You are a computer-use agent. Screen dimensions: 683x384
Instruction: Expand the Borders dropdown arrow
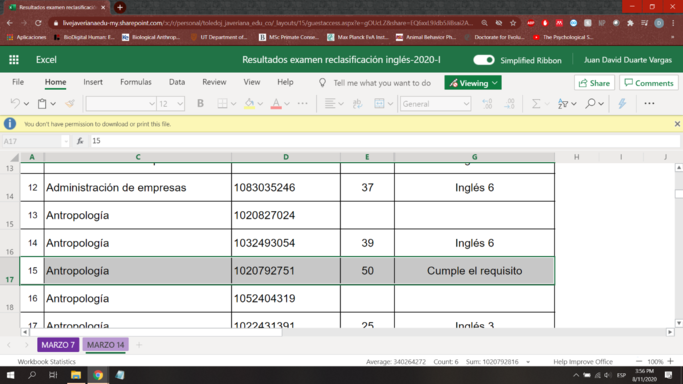(x=233, y=104)
